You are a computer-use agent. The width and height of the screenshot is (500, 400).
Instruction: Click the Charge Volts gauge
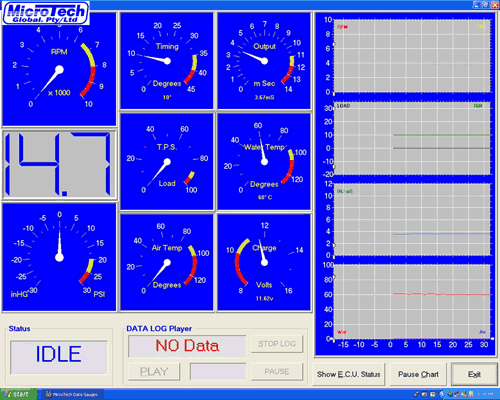tap(264, 263)
